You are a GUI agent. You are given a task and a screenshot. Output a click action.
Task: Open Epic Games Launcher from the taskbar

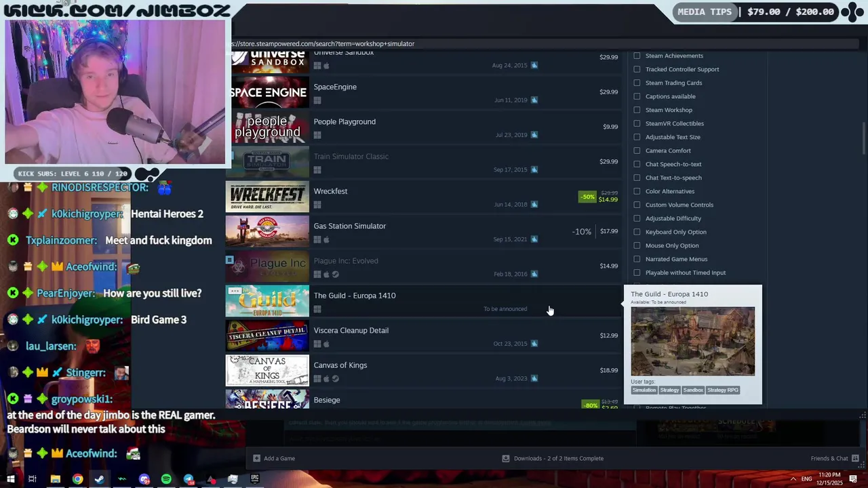(x=254, y=479)
